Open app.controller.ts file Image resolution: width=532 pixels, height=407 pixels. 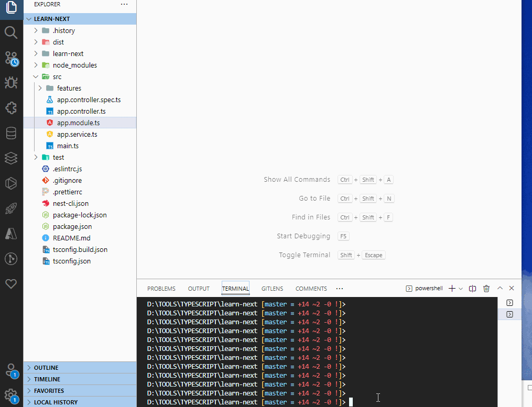[80, 111]
